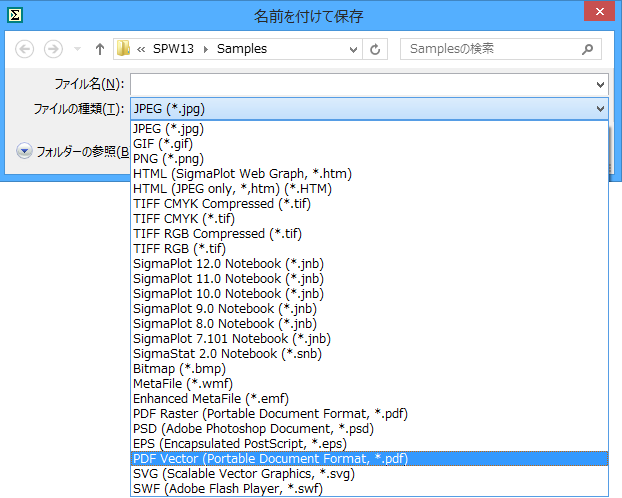Select TIFF RGB Compressed (*.tif)

pyautogui.click(x=369, y=234)
